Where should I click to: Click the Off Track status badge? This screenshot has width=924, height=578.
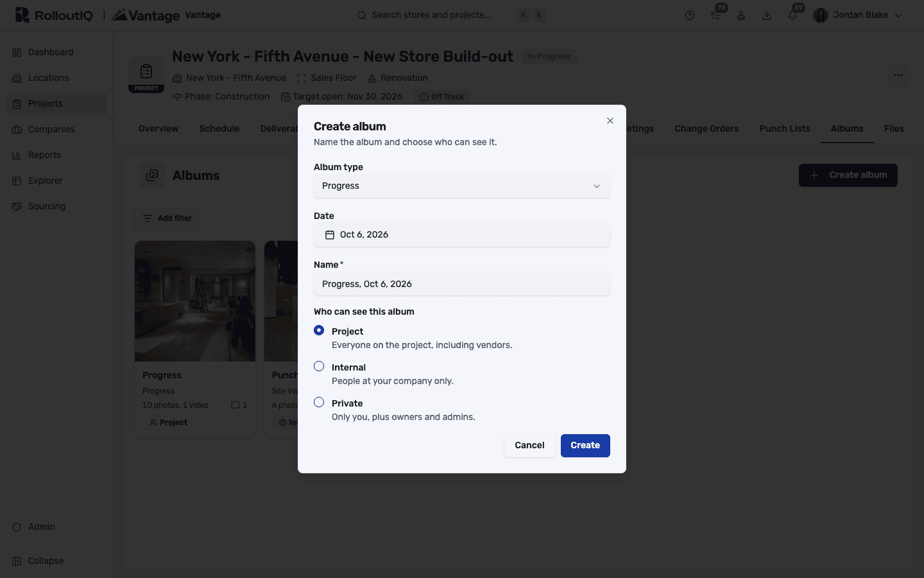tap(442, 97)
